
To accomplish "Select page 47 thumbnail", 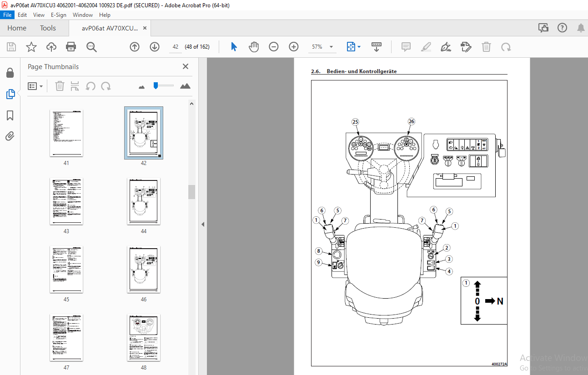I will [66, 338].
